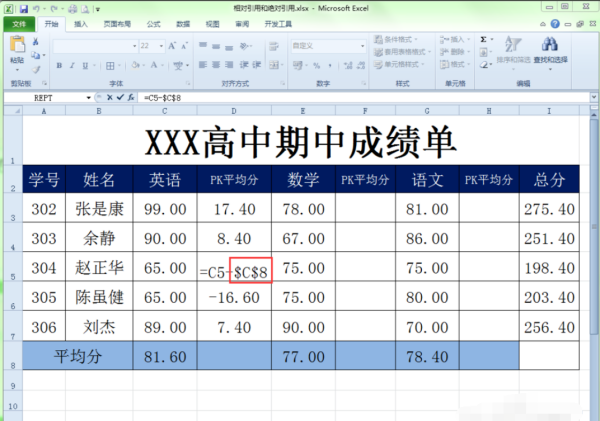Click the formula bar showing =C5-$C$8
The width and height of the screenshot is (600, 421).
click(x=364, y=98)
